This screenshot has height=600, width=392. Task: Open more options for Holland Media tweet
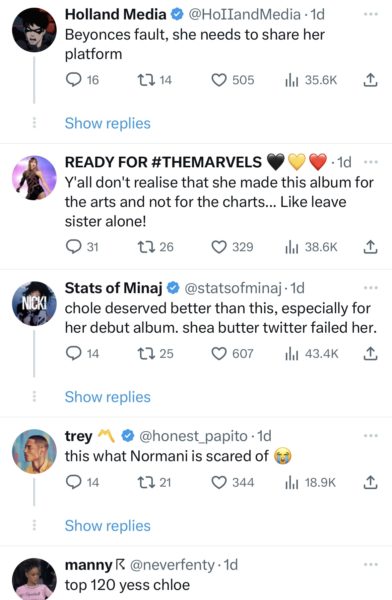click(370, 14)
